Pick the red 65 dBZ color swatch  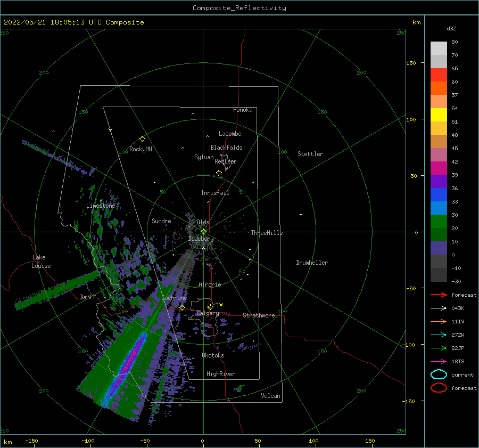[x=439, y=75]
